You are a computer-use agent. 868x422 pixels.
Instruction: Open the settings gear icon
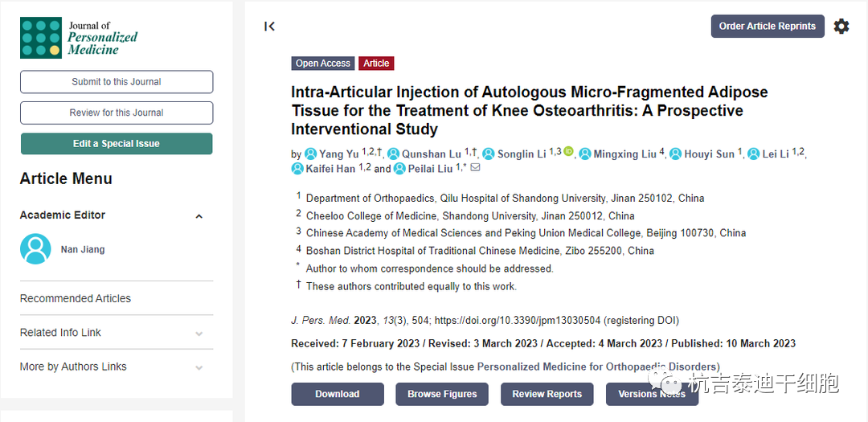click(x=841, y=27)
